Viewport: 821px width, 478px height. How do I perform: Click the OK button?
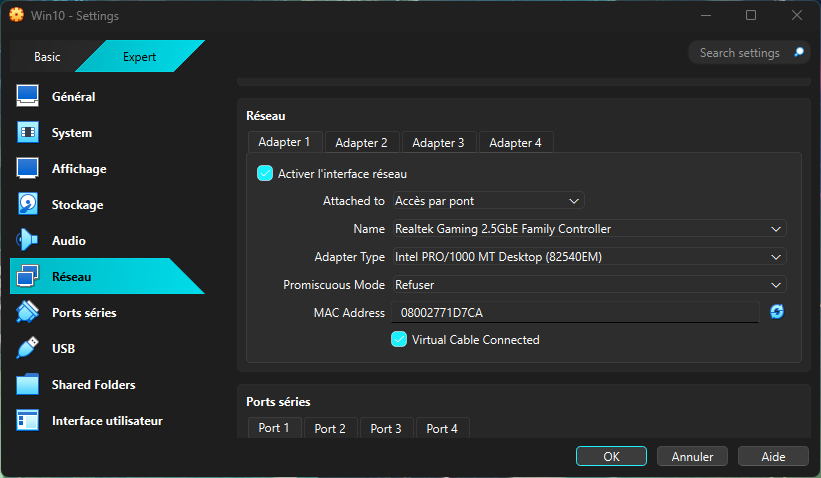[x=611, y=456]
